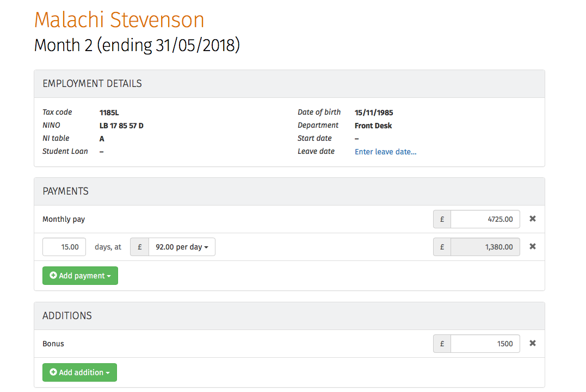Image resolution: width=586 pixels, height=392 pixels.
Task: Click the calculated 1,380.00 total field
Action: pyautogui.click(x=485, y=247)
